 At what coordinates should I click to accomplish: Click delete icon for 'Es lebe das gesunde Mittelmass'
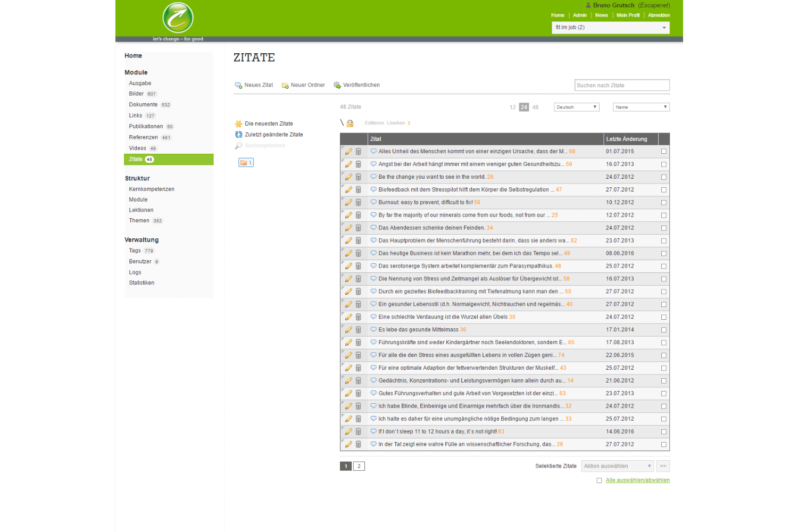tap(359, 330)
